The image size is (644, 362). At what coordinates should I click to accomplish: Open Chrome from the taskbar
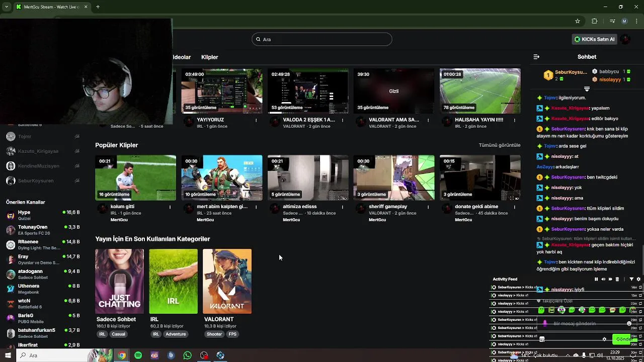[x=122, y=355]
